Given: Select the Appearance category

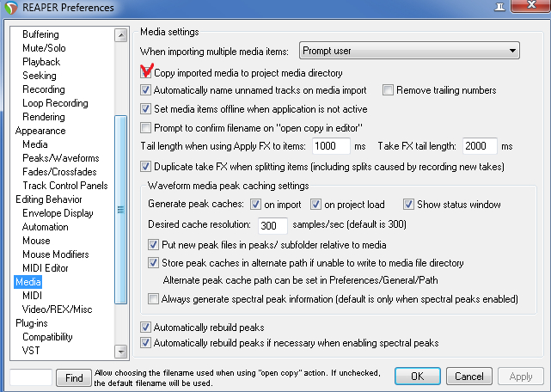Looking at the screenshot, I should pyautogui.click(x=40, y=131).
